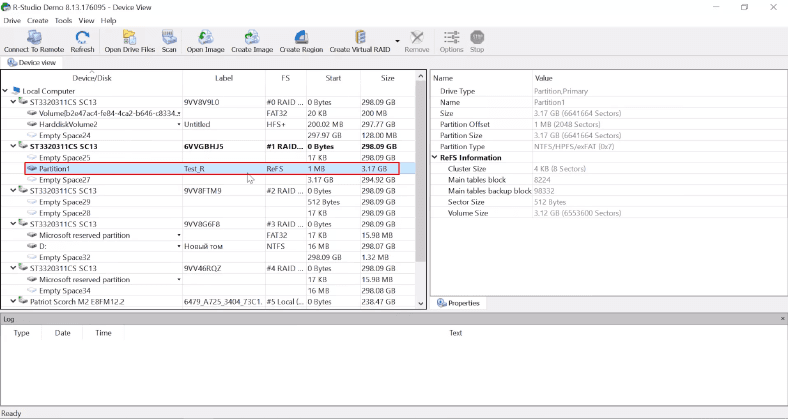Click the Open Image toolbar icon
The height and width of the screenshot is (419, 788).
[x=205, y=37]
